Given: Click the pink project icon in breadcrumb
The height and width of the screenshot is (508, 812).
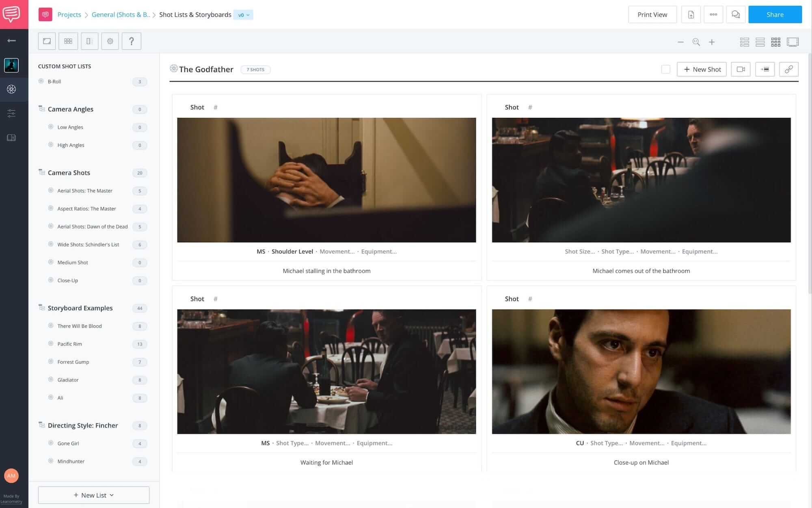Looking at the screenshot, I should 45,15.
